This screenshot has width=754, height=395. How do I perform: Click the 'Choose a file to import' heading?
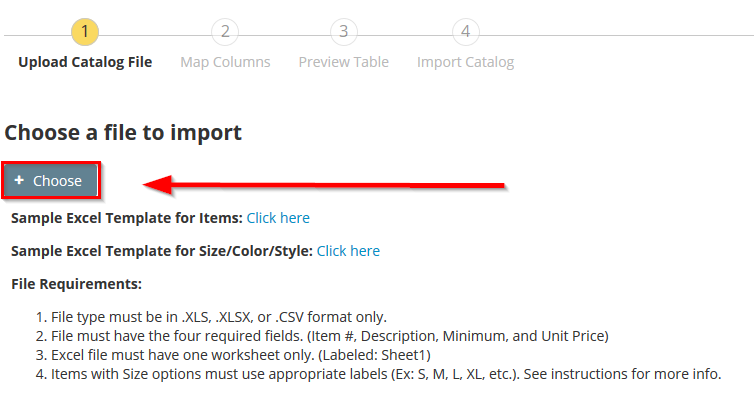[x=123, y=132]
